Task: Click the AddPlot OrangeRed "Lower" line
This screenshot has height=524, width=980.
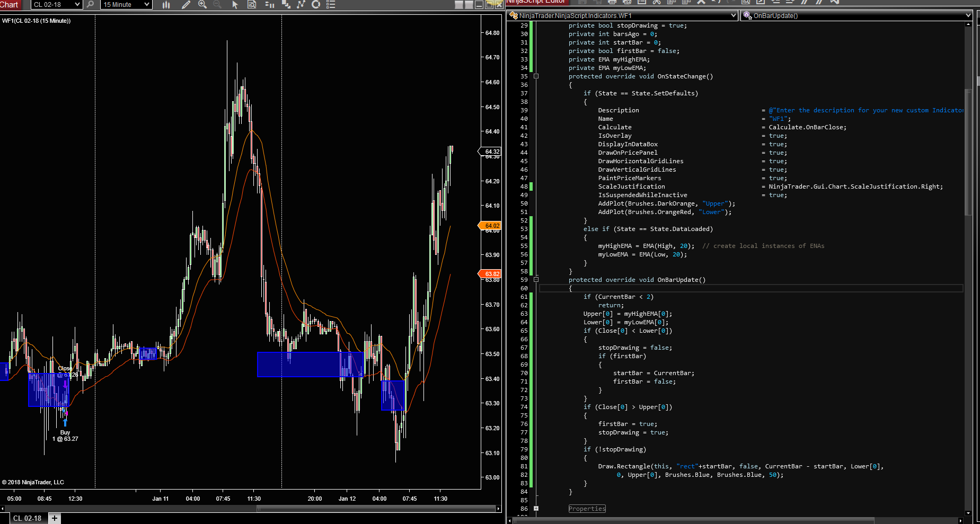Action: (665, 212)
